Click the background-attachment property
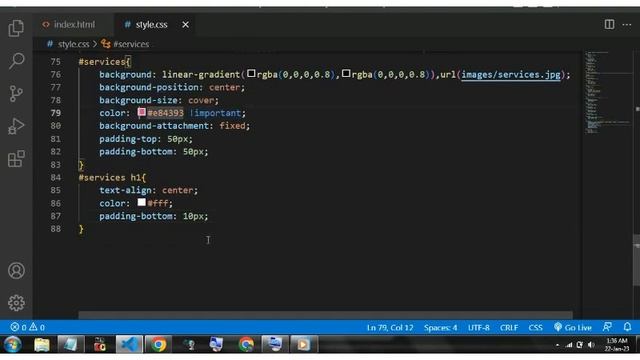Image resolution: width=640 pixels, height=360 pixels. 154,126
